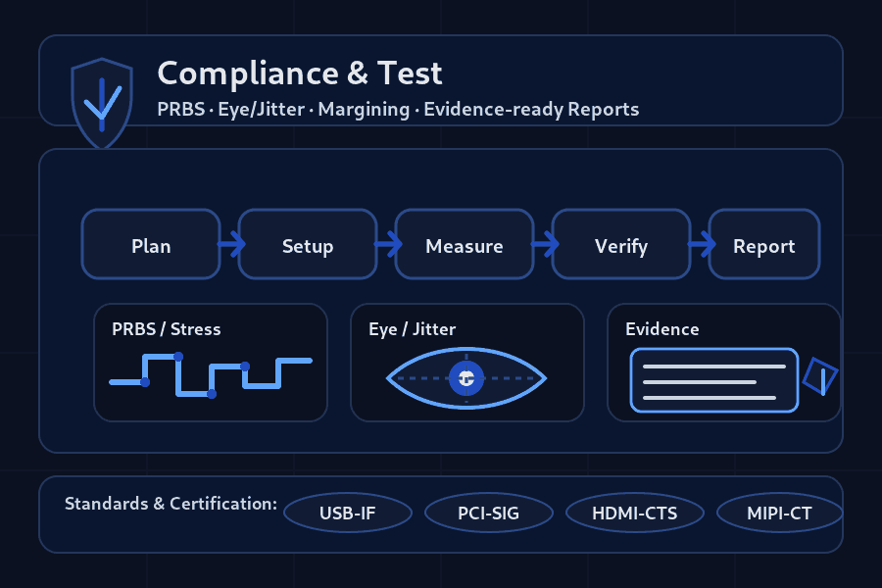Click the Evidence document icon

714,380
